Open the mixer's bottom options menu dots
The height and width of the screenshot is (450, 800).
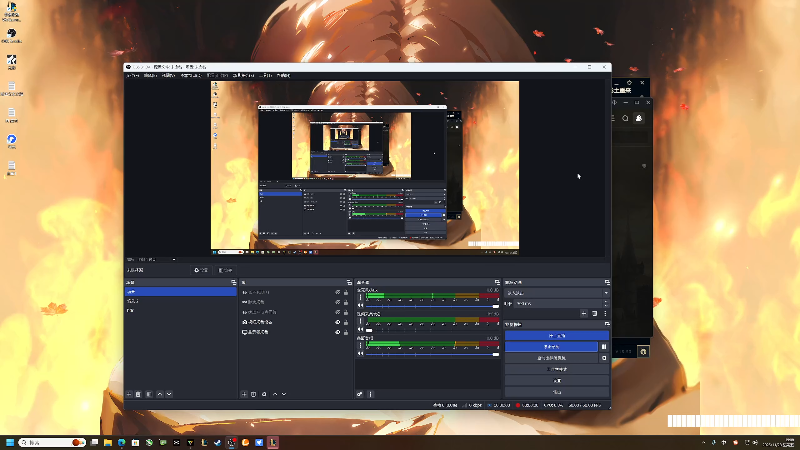tap(371, 394)
